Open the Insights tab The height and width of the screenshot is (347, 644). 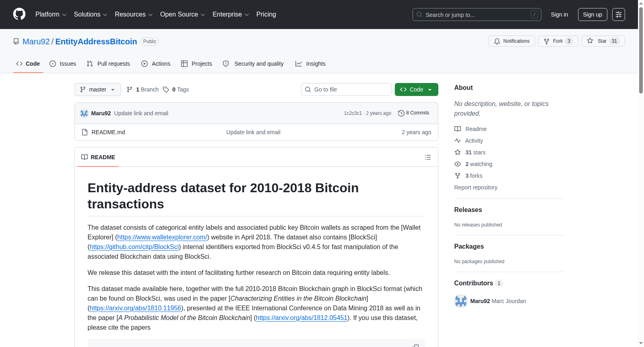click(x=310, y=64)
